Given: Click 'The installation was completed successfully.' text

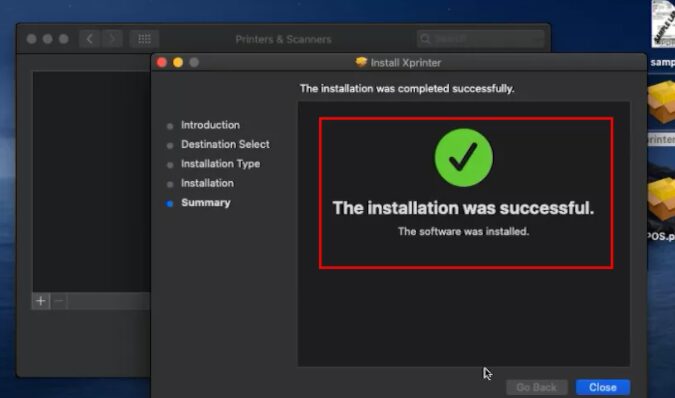Looking at the screenshot, I should [x=407, y=89].
